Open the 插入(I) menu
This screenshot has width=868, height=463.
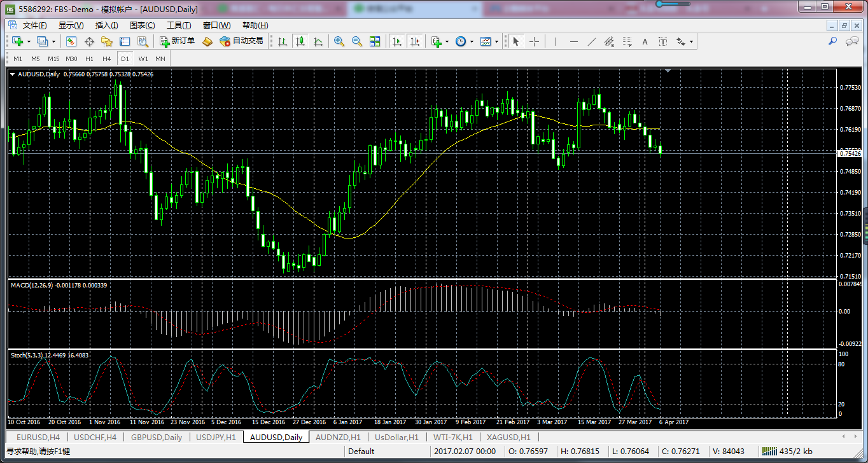pos(106,25)
